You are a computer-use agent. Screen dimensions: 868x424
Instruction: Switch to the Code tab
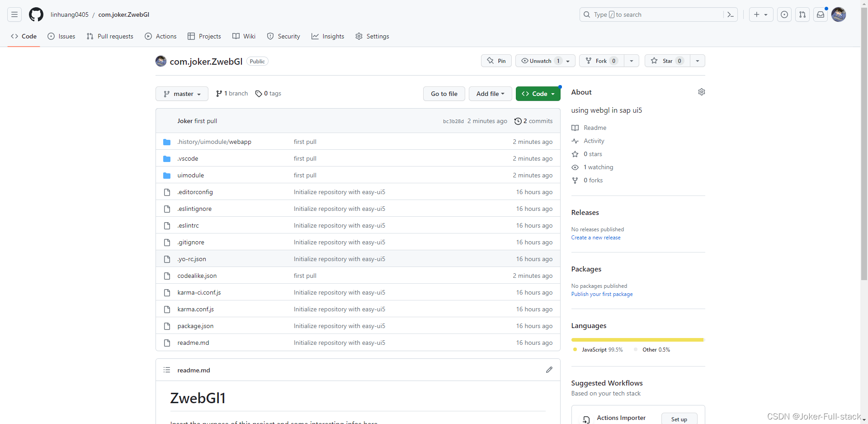[x=24, y=36]
